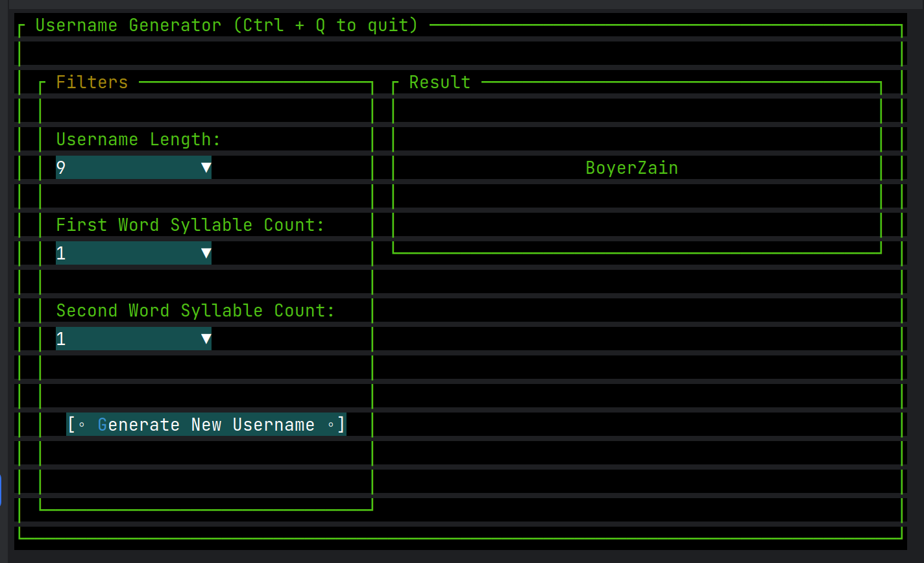Open the Username Length dropdown
Viewport: 924px width, 563px height.
133,167
